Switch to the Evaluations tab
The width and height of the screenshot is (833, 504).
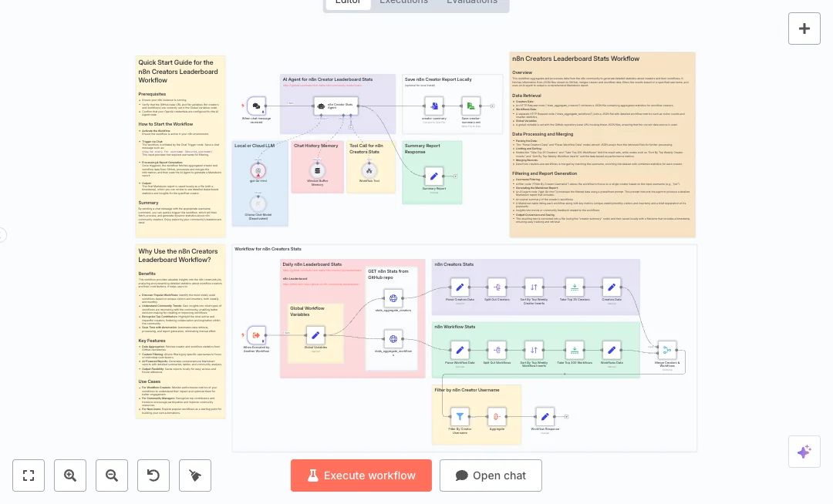[x=471, y=2]
